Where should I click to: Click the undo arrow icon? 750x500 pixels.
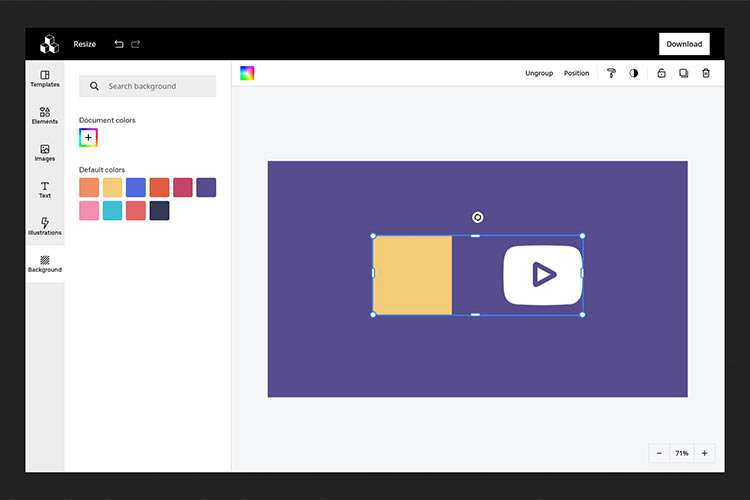click(x=119, y=44)
